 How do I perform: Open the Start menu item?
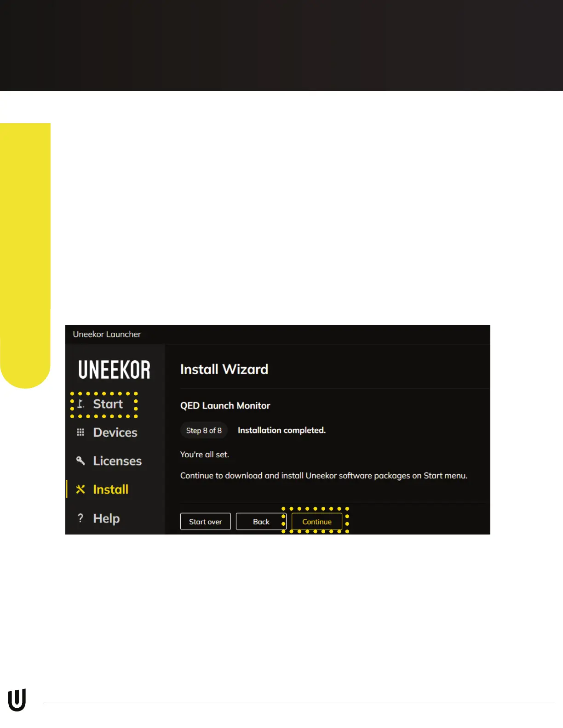click(108, 404)
